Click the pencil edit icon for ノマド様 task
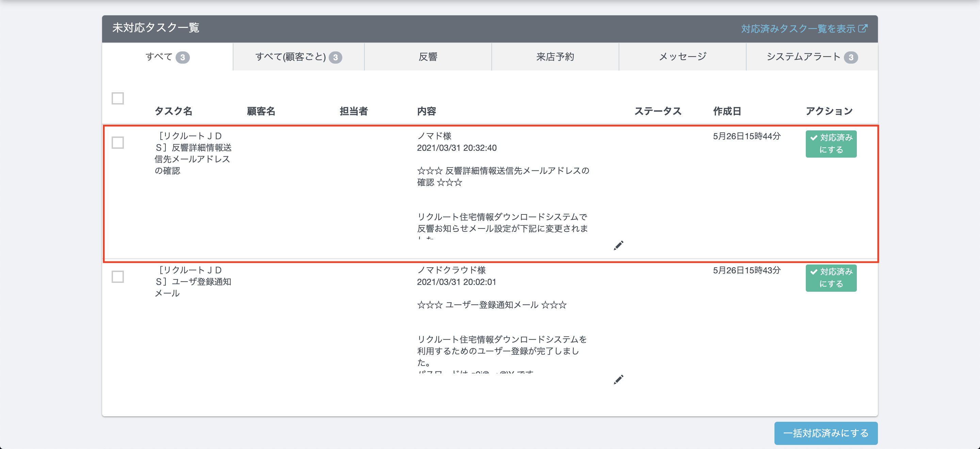 619,245
